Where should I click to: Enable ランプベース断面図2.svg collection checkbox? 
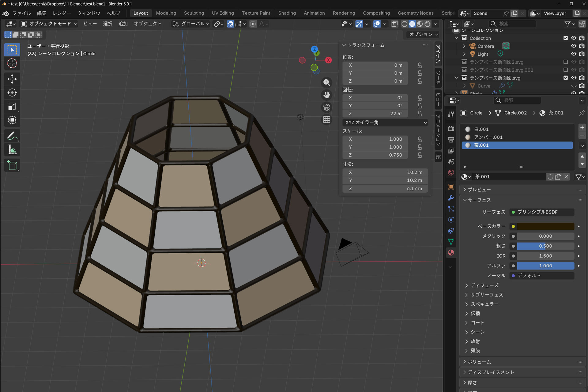coord(565,62)
